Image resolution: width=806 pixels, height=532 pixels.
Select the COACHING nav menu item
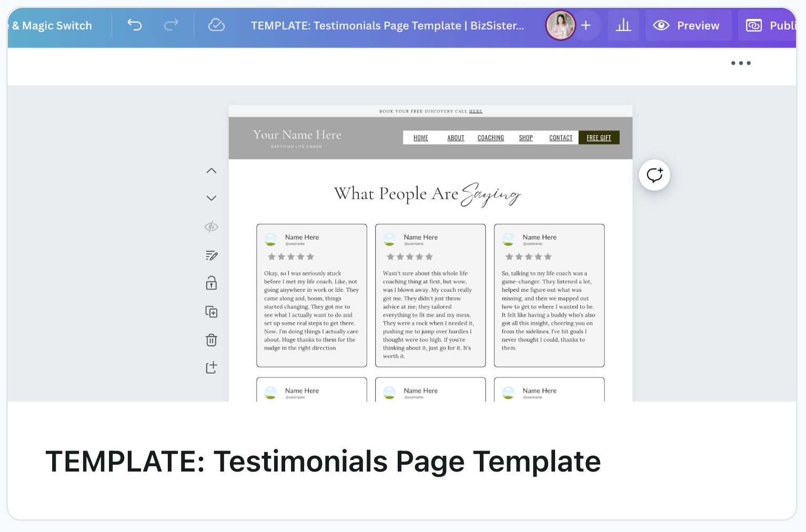pyautogui.click(x=490, y=138)
